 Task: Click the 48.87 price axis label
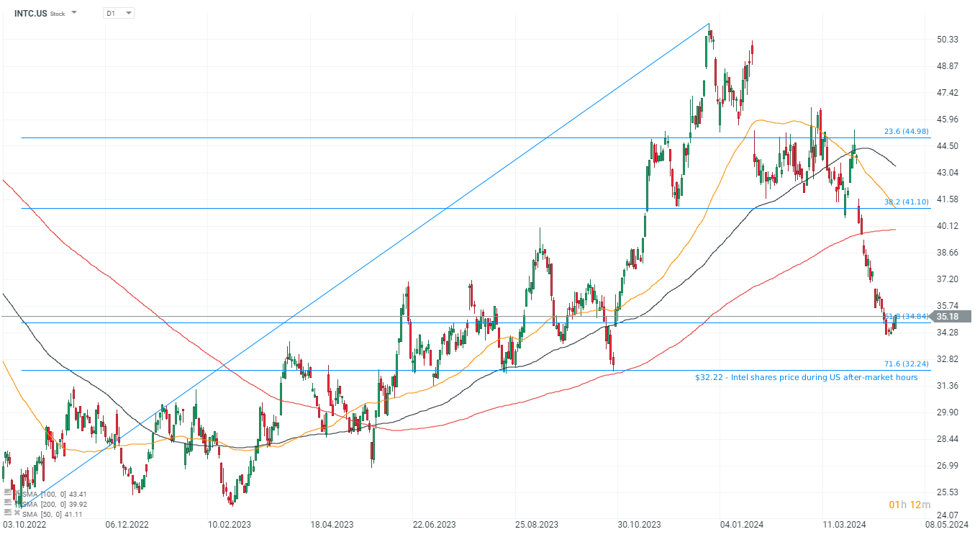click(948, 66)
